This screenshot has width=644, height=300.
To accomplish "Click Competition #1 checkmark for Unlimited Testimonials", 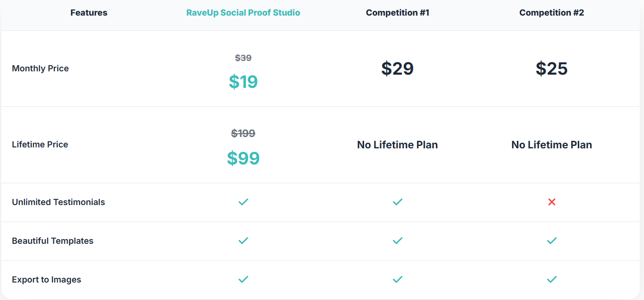I will 398,202.
